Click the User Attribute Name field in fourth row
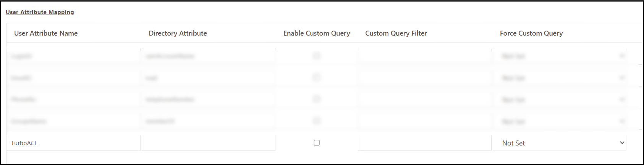Screen dimensions: 644x165 pos(74,121)
